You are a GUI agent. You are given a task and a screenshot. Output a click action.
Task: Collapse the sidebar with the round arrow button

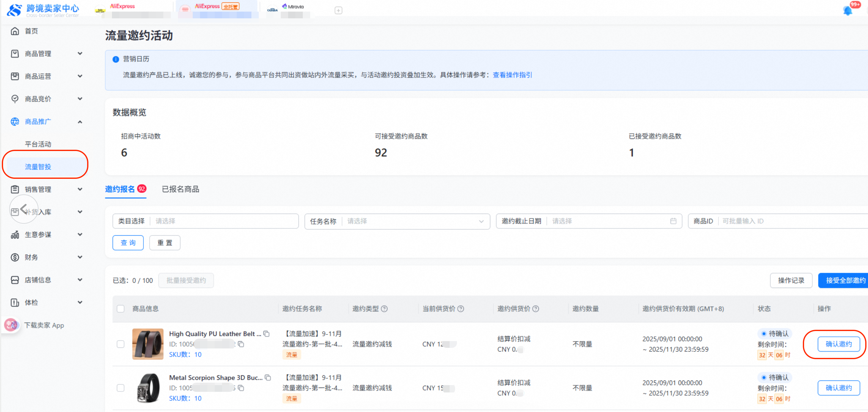coord(24,209)
